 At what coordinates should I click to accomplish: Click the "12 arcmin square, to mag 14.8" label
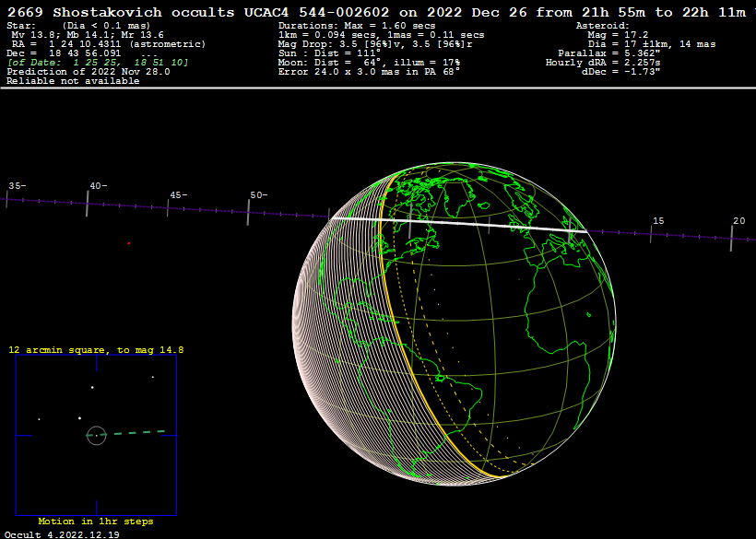96,350
